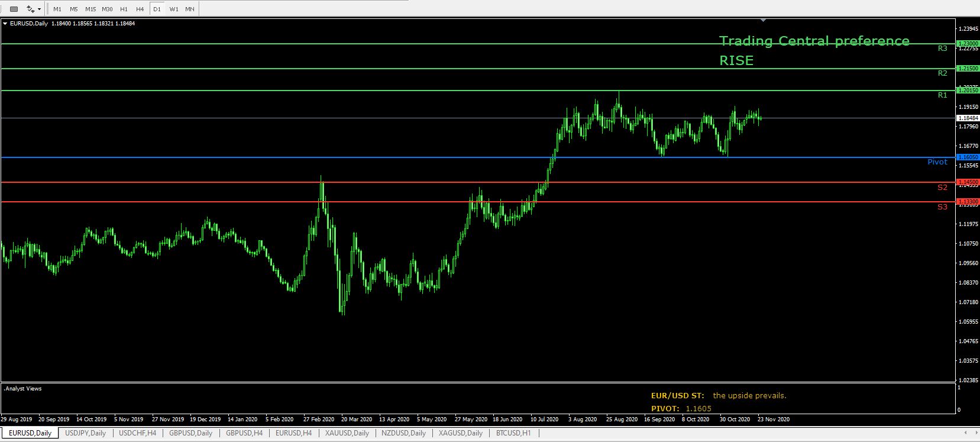980x442 pixels.
Task: Open the USDJPY,Daily chart tab
Action: tap(85, 433)
